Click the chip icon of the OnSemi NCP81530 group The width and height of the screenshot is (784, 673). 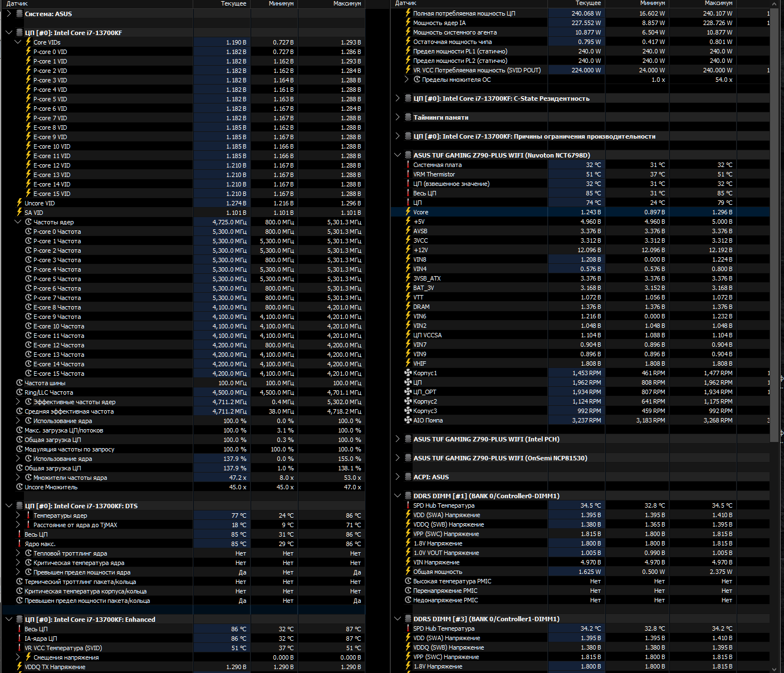[x=408, y=458]
